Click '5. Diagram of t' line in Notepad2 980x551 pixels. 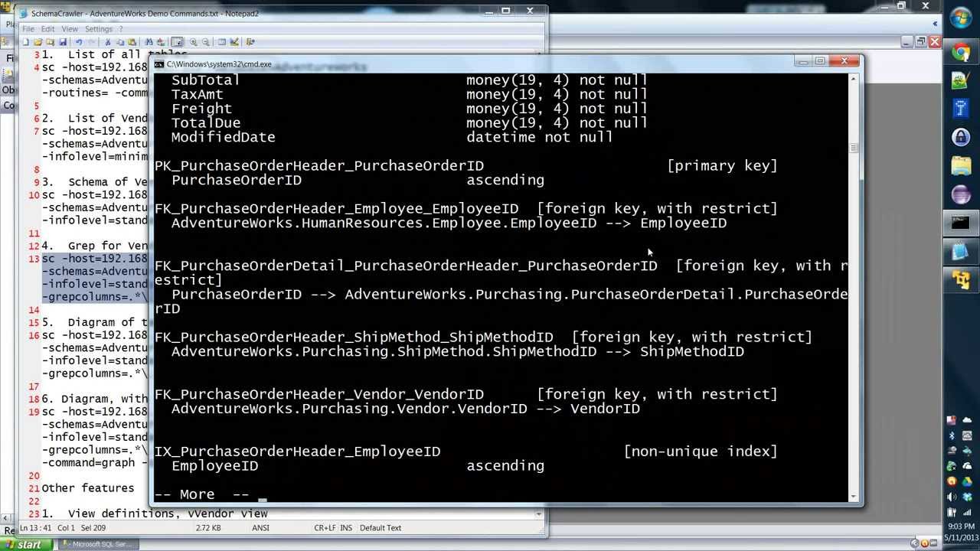[x=94, y=322]
